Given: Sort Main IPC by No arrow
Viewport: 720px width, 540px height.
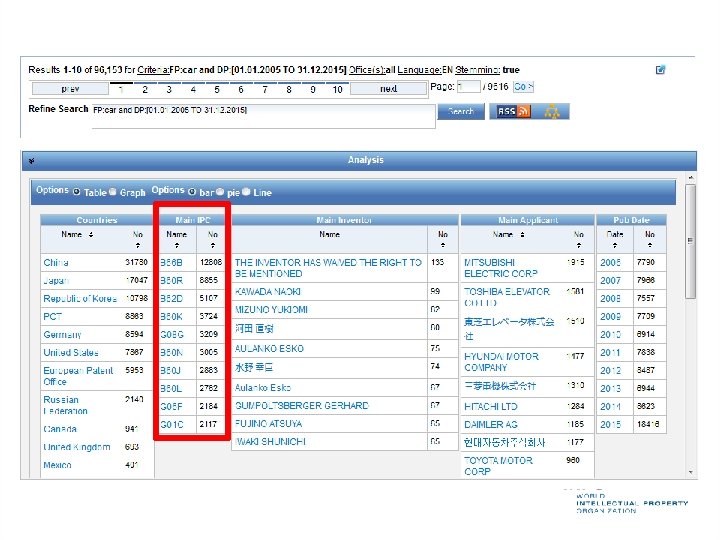Looking at the screenshot, I should pos(213,245).
